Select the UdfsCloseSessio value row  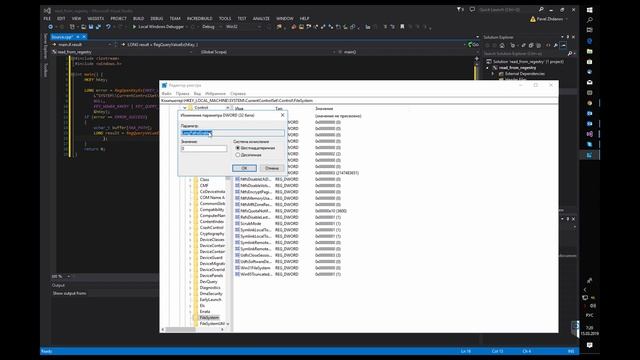pyautogui.click(x=288, y=255)
